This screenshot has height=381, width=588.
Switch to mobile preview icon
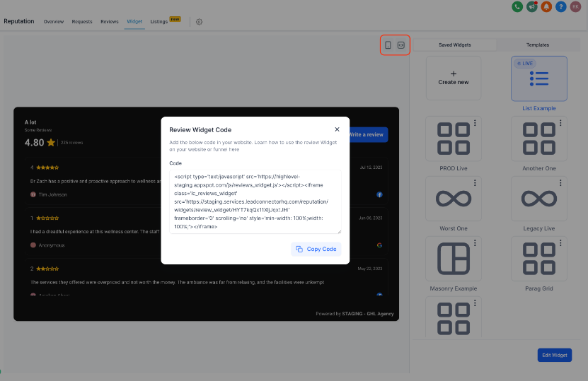click(x=388, y=45)
